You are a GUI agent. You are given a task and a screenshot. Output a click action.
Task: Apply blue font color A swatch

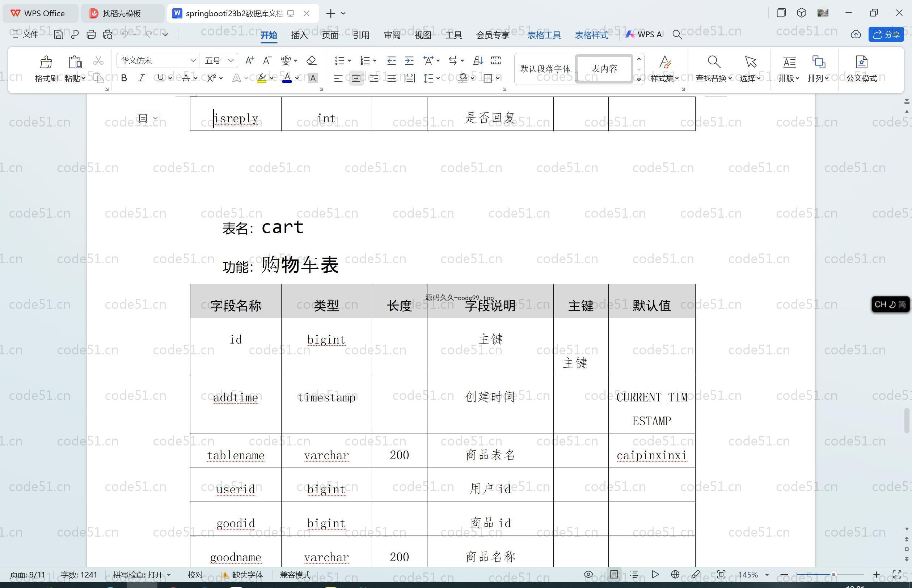287,78
